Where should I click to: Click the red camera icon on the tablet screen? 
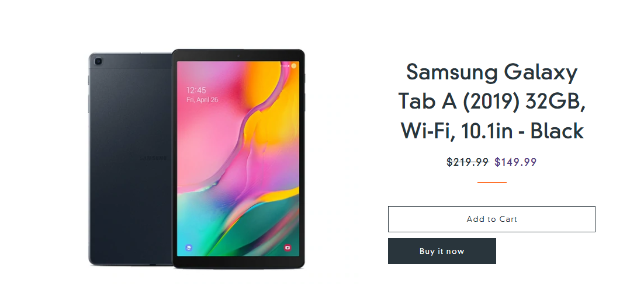(288, 247)
